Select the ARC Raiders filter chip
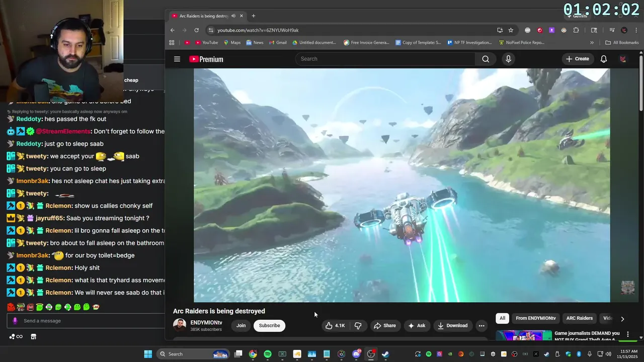Viewport: 644px width, 362px height. point(580,318)
